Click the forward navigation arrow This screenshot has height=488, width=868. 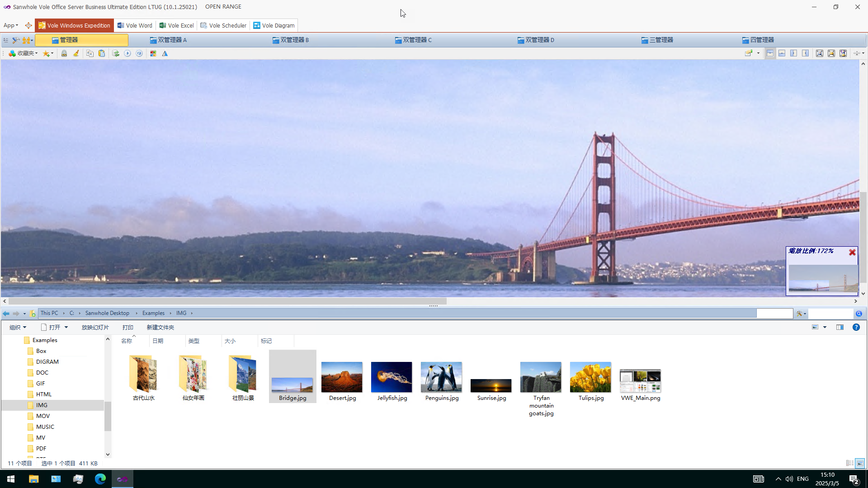point(16,314)
